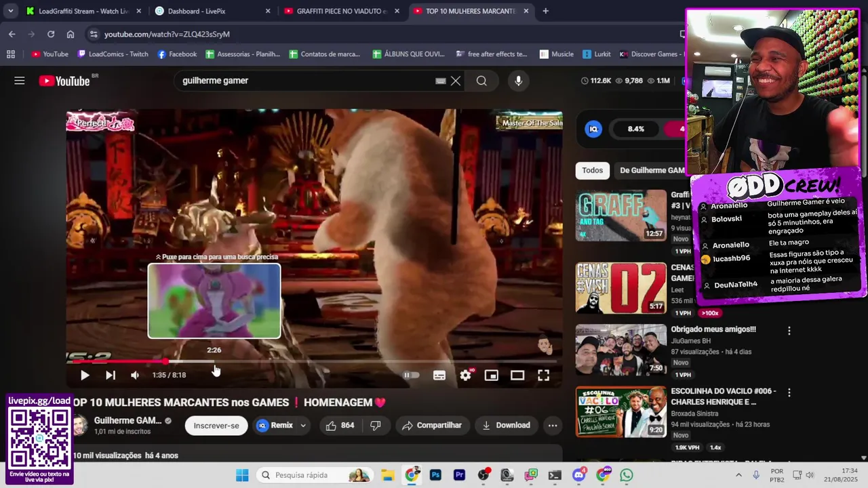Toggle the autoplay switch
Image resolution: width=868 pixels, height=488 pixels.
click(x=412, y=375)
